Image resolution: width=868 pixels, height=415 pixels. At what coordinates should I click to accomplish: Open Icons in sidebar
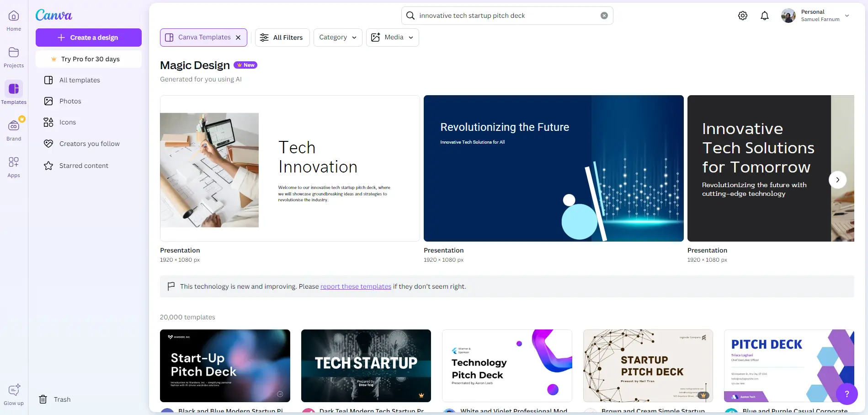point(89,122)
